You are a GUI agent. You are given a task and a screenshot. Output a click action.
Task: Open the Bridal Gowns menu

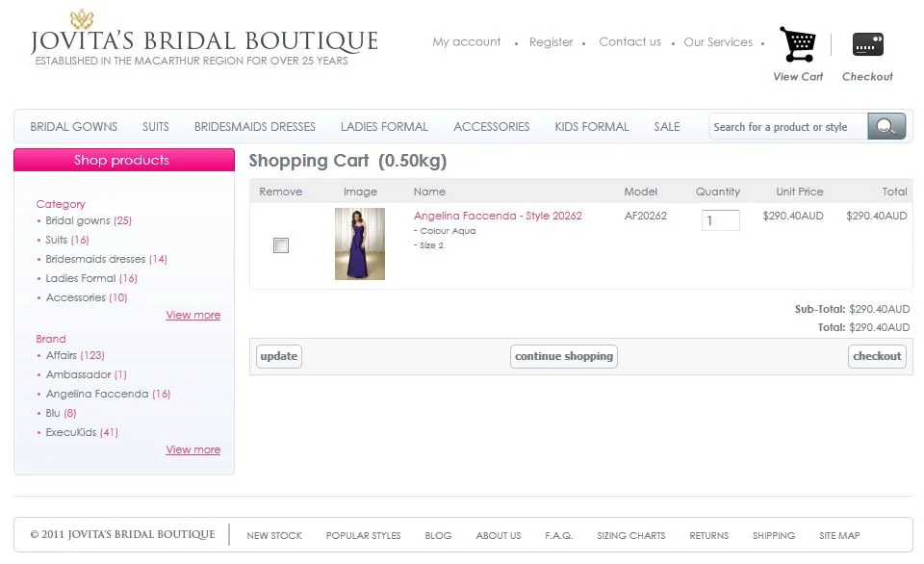(74, 127)
